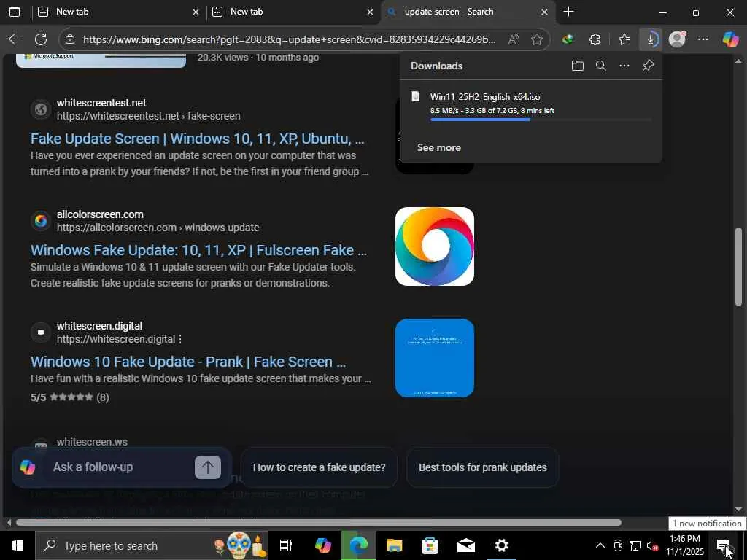Open the network tray icon
The image size is (747, 560).
pyautogui.click(x=635, y=545)
